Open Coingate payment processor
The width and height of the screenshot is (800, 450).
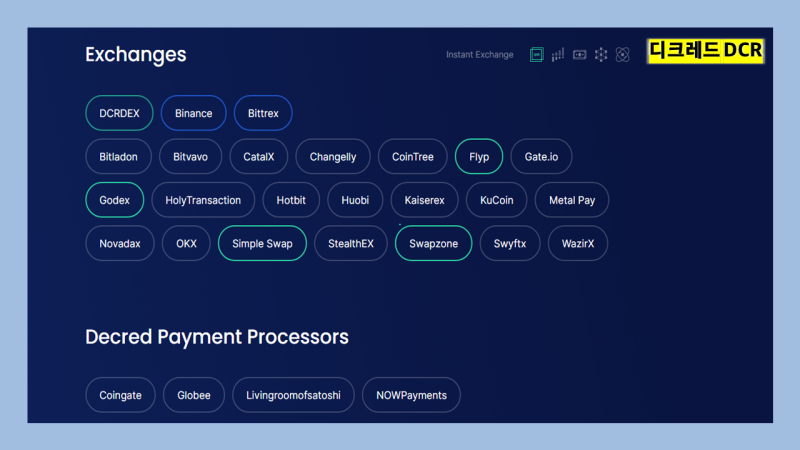tap(120, 395)
